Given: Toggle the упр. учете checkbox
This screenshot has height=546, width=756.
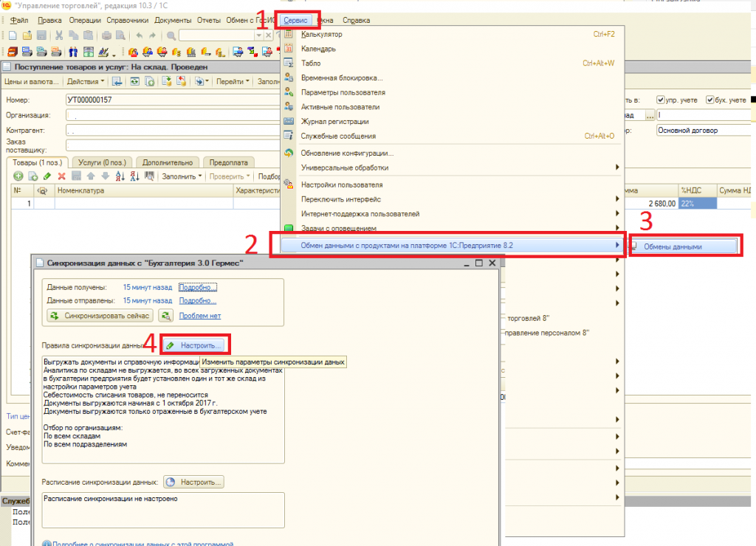Looking at the screenshot, I should [x=661, y=100].
